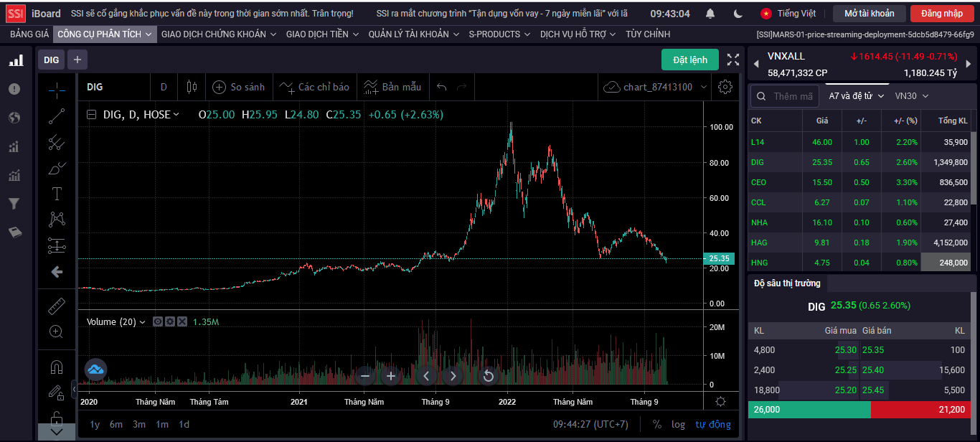Reset the chart view

pyautogui.click(x=489, y=375)
